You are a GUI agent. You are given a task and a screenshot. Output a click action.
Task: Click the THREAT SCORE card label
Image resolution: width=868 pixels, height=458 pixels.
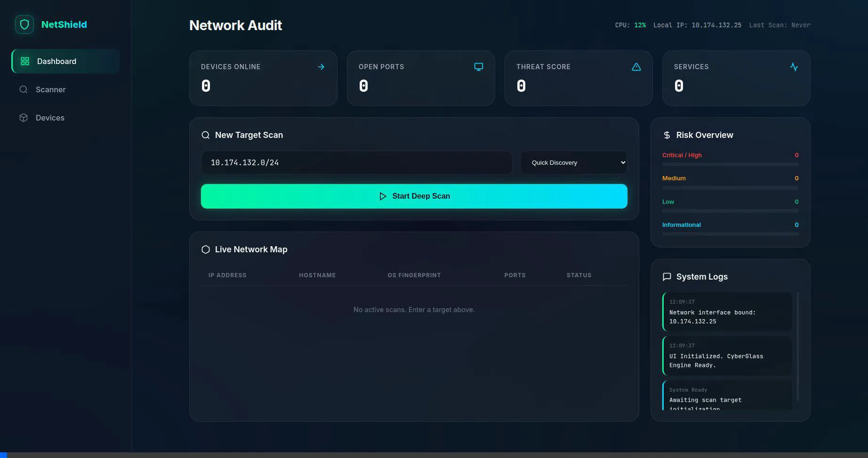(543, 67)
